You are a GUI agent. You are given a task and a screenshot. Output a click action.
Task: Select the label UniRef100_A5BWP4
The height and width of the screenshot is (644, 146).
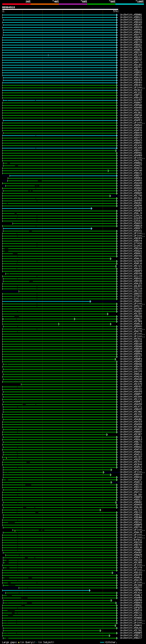[131, 359]
